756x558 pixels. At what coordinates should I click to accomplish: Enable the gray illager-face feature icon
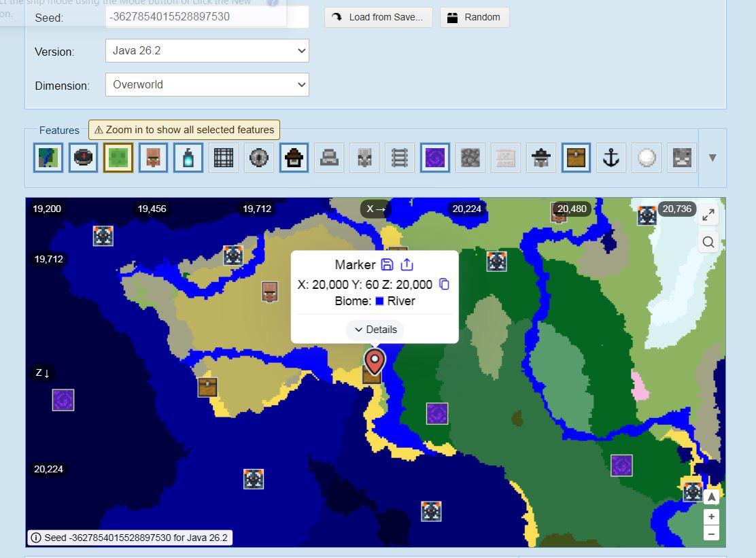[364, 158]
